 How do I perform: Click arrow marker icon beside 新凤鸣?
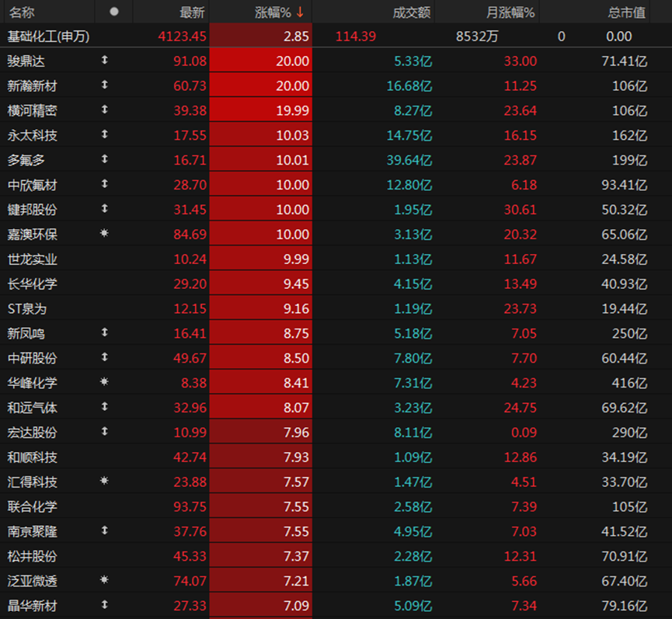pyautogui.click(x=104, y=332)
